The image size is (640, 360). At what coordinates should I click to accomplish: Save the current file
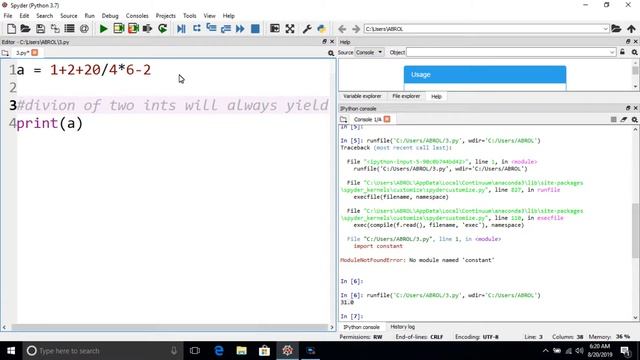pyautogui.click(x=40, y=29)
